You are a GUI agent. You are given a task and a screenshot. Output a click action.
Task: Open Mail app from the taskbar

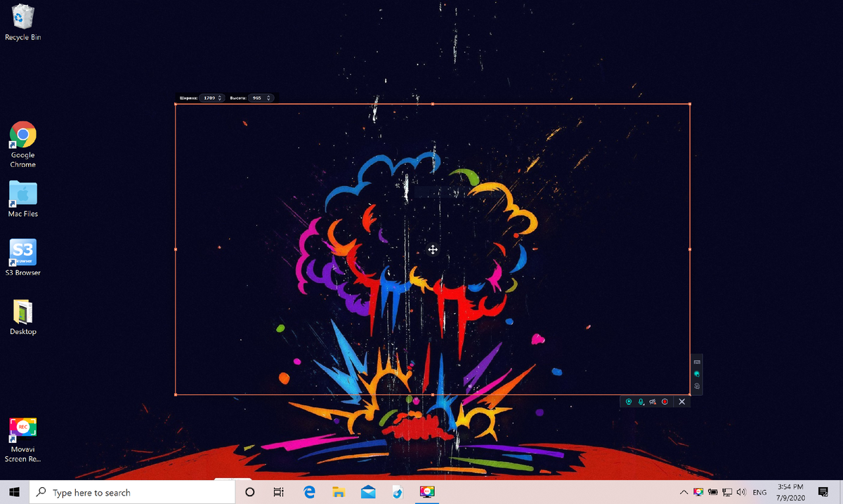click(367, 492)
